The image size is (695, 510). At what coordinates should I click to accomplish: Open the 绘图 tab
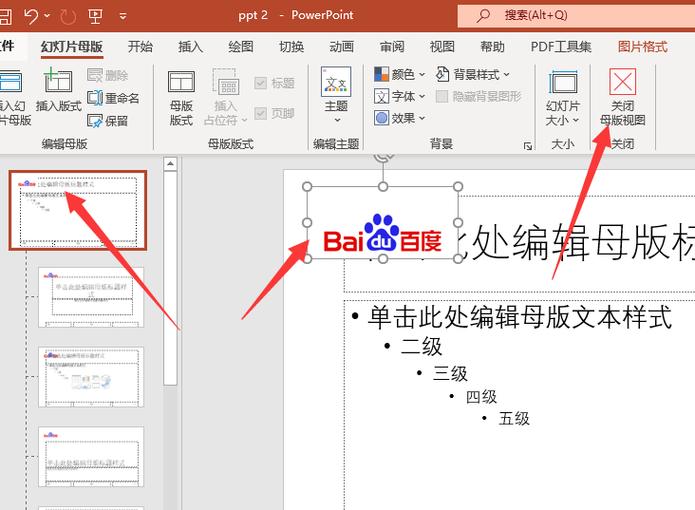(241, 47)
